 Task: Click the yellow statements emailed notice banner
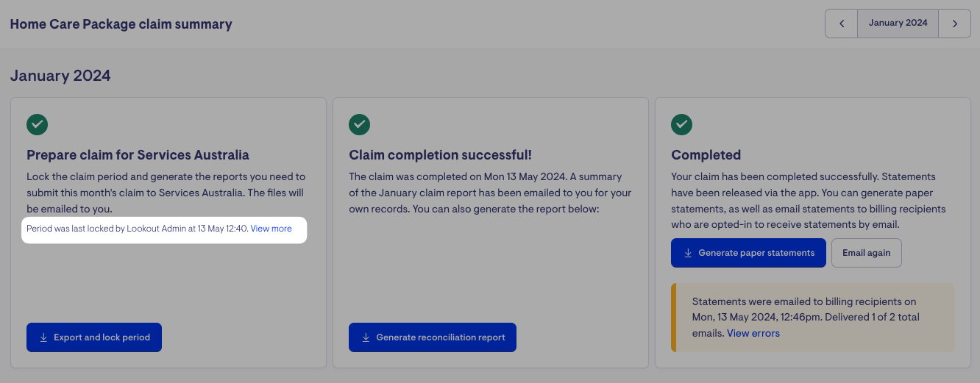click(812, 318)
